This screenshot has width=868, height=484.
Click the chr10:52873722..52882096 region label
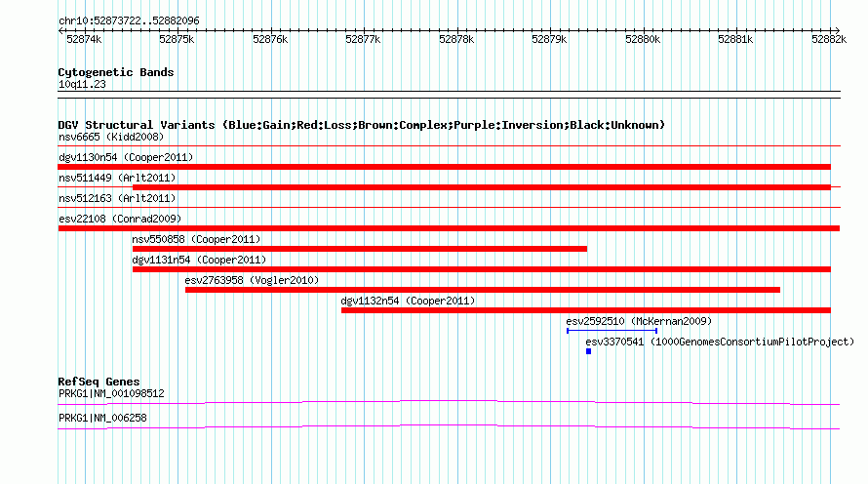(129, 21)
